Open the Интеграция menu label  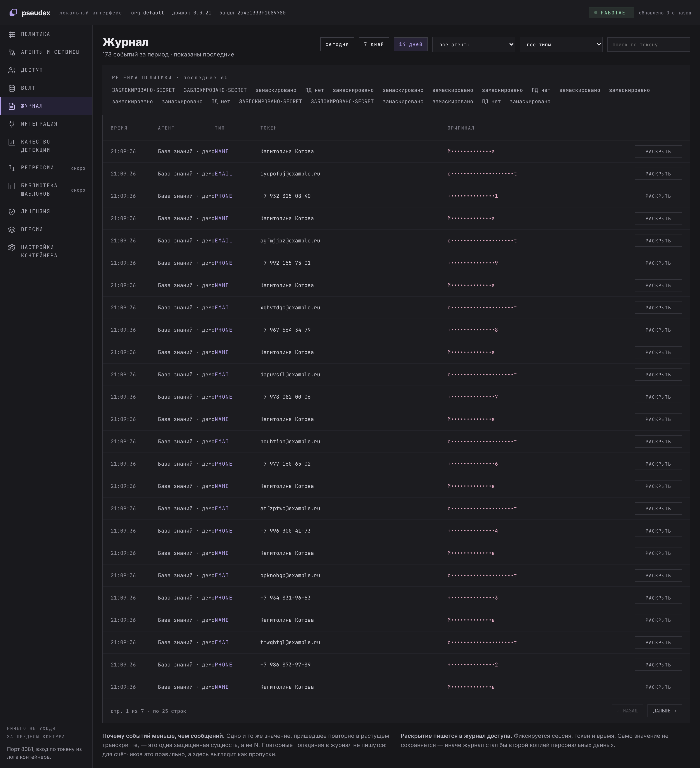point(39,124)
